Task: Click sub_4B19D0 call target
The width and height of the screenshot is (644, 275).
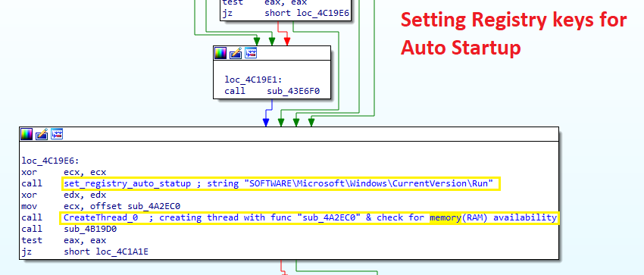Action: pos(90,229)
